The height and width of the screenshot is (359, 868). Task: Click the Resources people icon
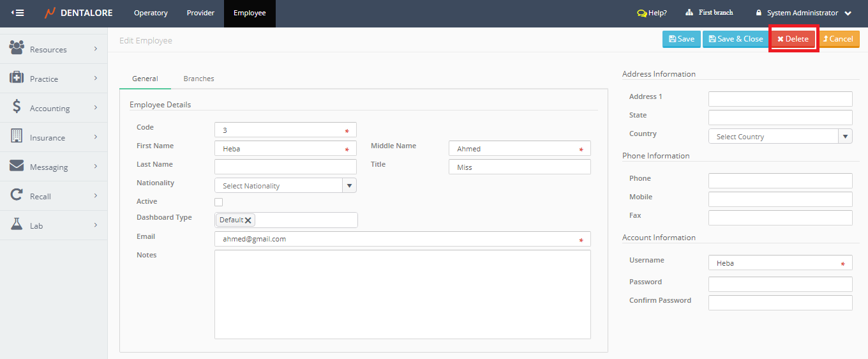17,48
